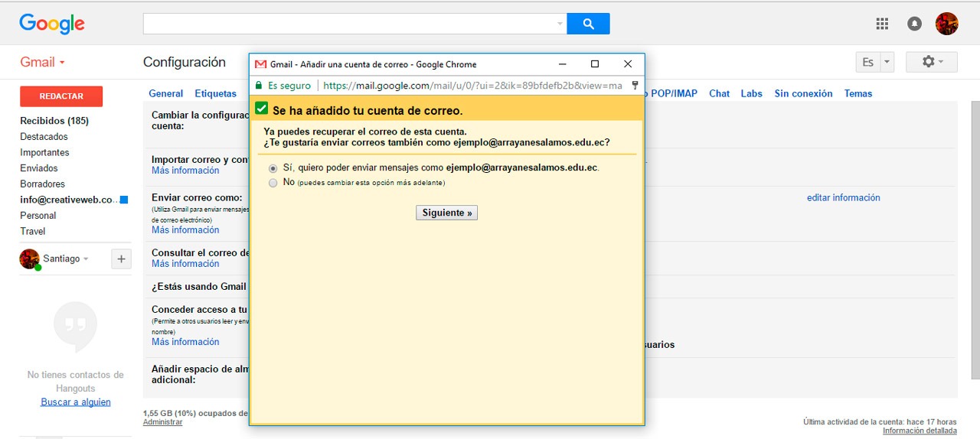Open the Importantes folder
This screenshot has width=980, height=439.
coord(44,152)
